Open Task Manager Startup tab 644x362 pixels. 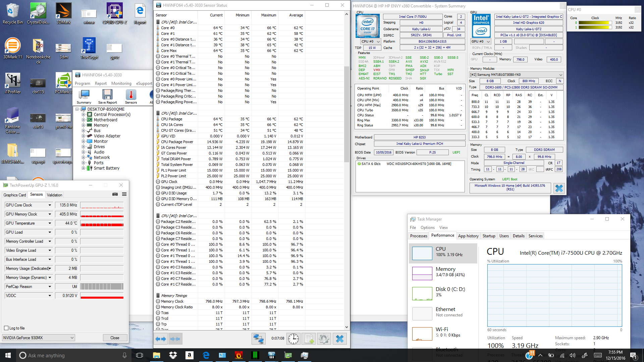pos(489,236)
